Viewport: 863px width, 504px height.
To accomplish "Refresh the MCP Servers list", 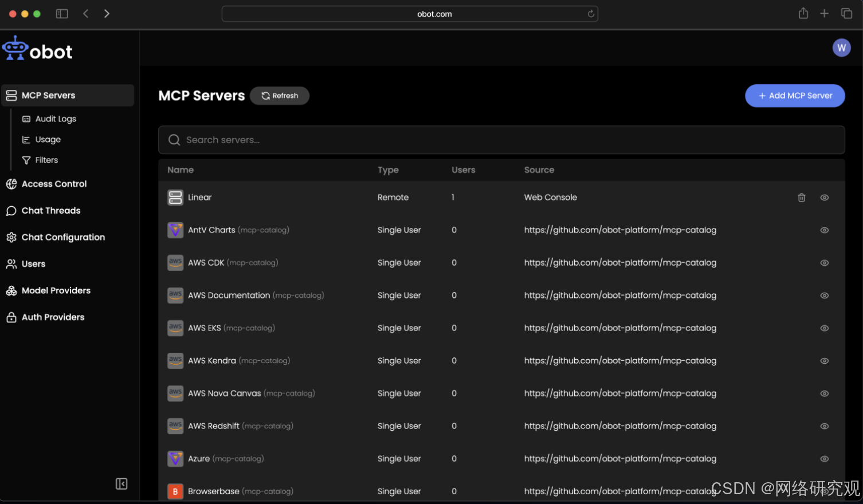I will (280, 96).
